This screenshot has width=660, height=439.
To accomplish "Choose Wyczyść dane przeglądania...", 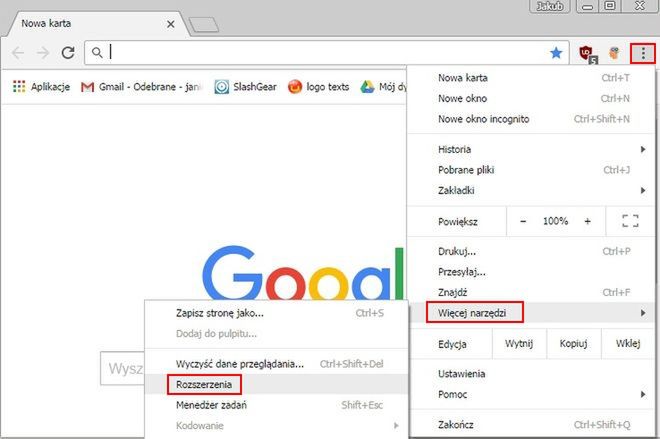I will 276,364.
